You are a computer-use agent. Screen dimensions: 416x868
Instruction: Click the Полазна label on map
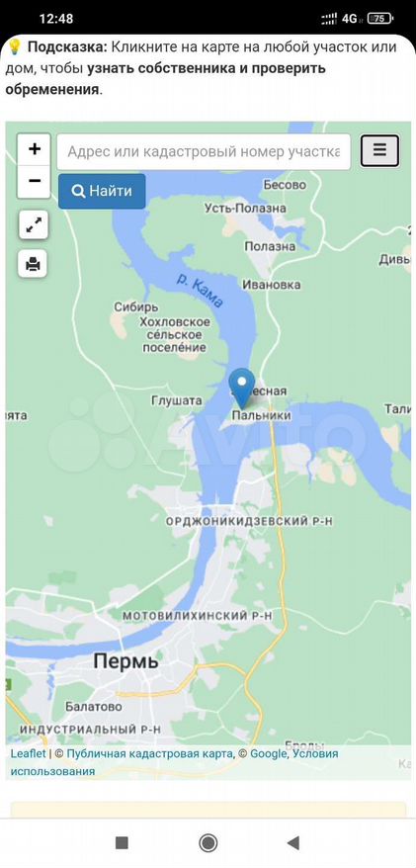(x=270, y=246)
